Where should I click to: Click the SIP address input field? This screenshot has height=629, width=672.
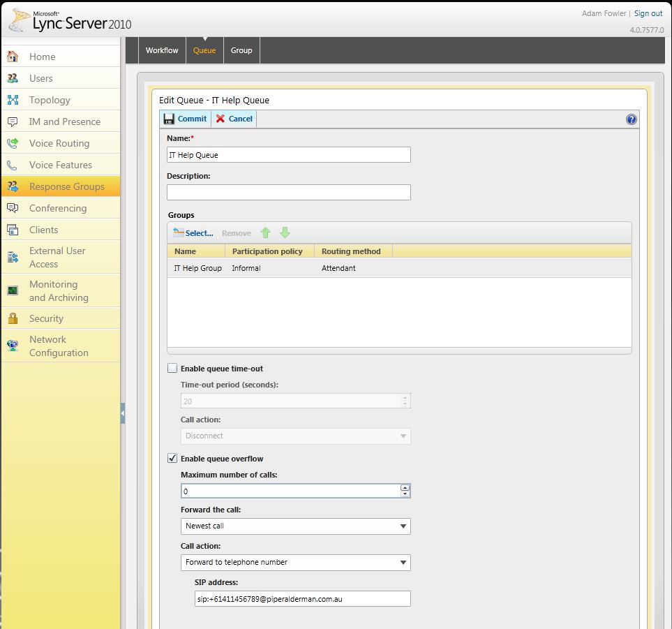(303, 599)
